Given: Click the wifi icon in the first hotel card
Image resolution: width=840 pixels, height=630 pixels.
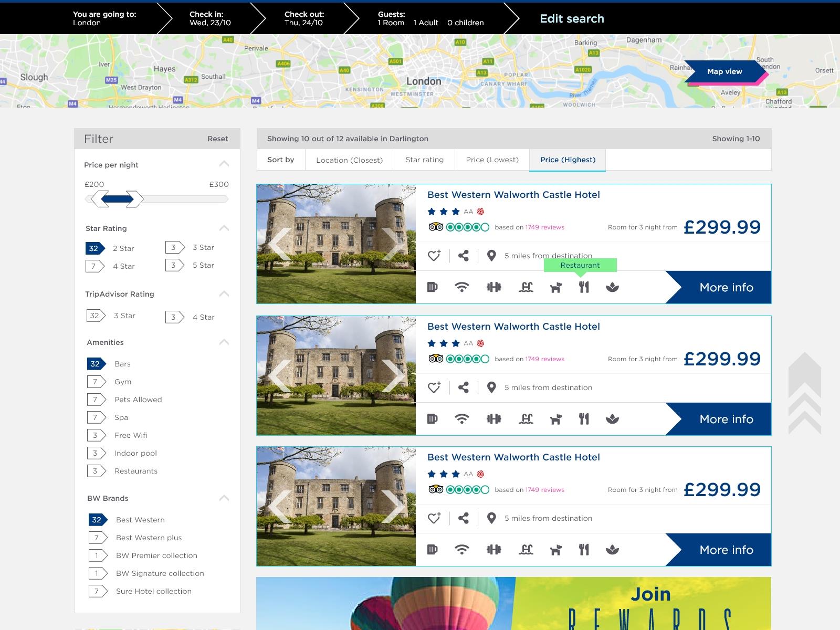Looking at the screenshot, I should coord(461,287).
